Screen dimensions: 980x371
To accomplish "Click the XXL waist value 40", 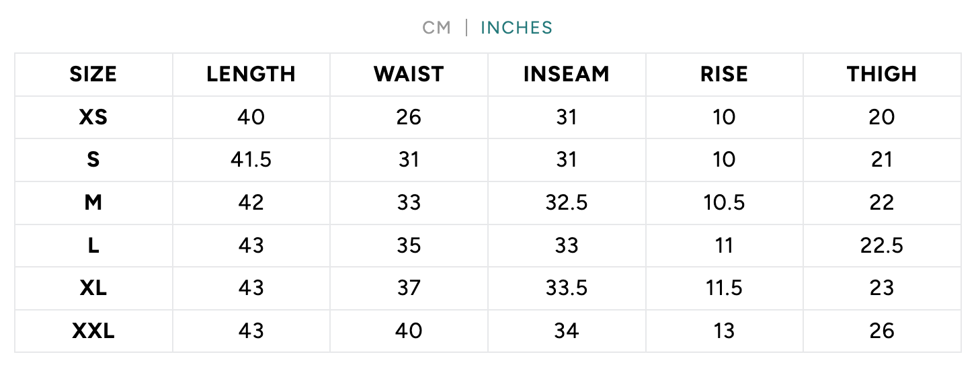I will click(409, 331).
